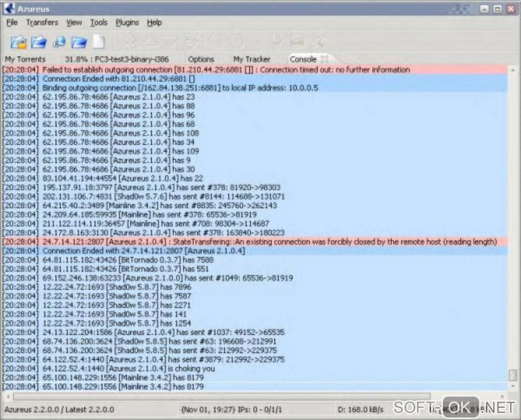Click the open torrent from URL globe icon

tap(59, 42)
